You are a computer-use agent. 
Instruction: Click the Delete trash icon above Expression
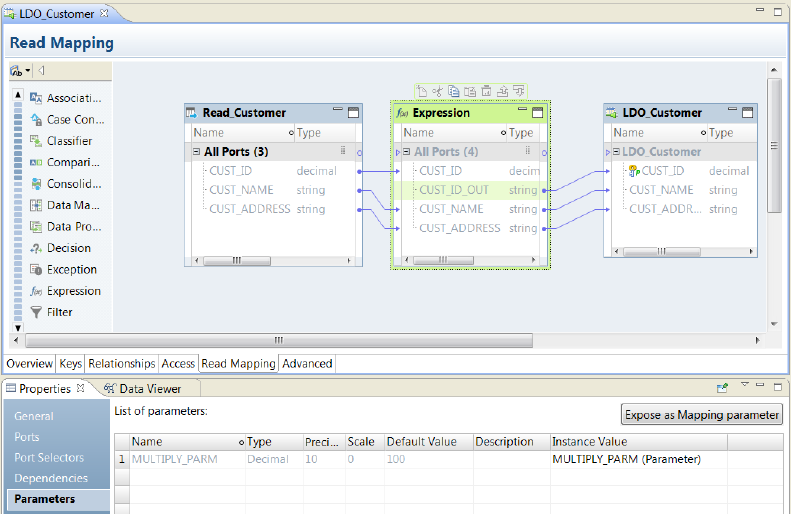coord(486,91)
